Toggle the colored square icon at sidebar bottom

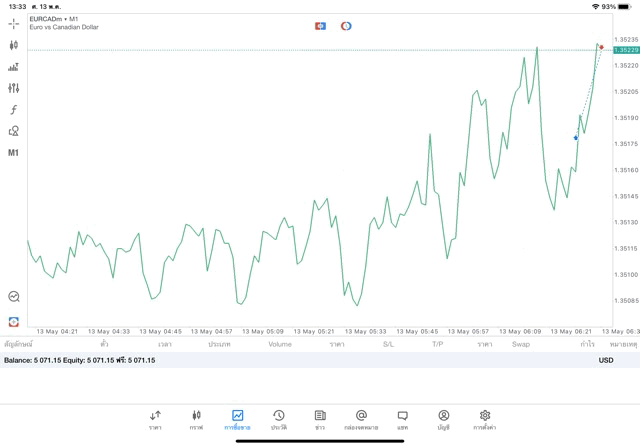13,322
